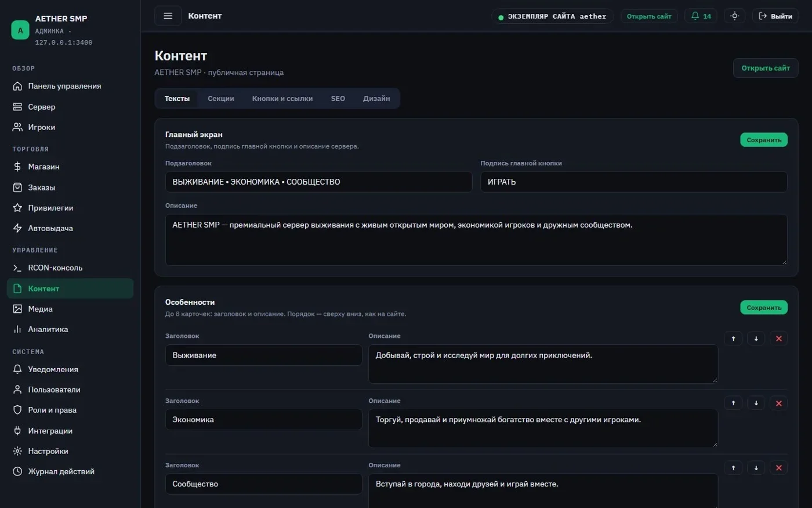Click the RCON-консоль terminal icon

tap(17, 268)
